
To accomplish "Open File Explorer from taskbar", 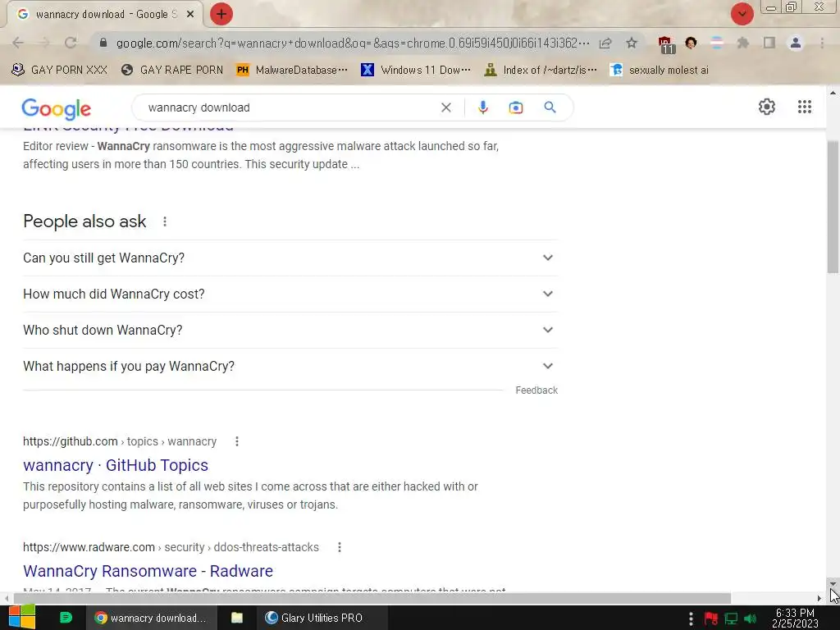I will coord(237,618).
